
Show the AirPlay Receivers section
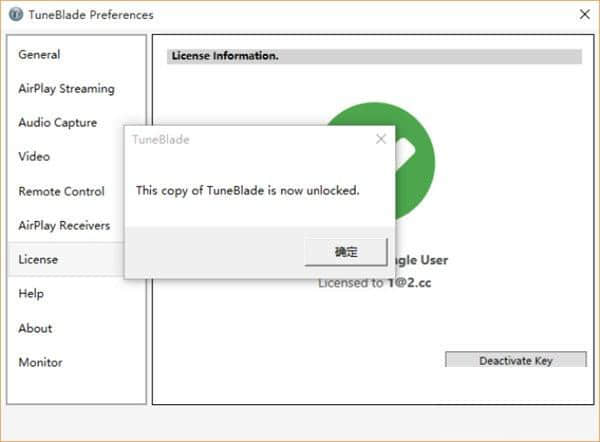point(64,225)
